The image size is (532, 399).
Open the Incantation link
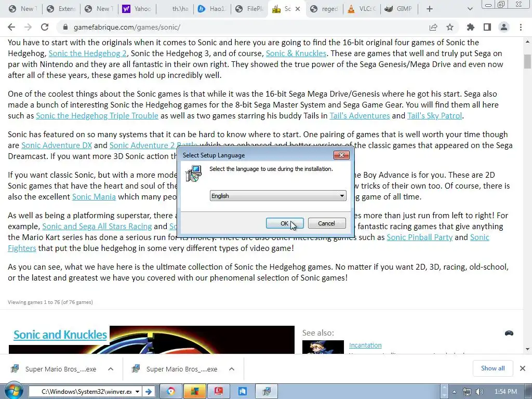pos(365,345)
